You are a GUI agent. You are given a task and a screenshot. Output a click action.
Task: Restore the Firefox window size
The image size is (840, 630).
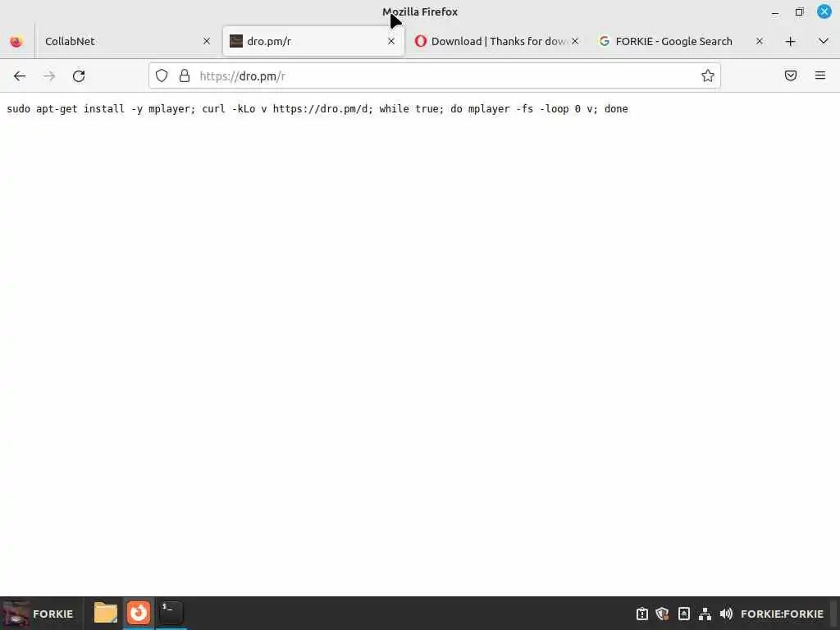pyautogui.click(x=799, y=11)
